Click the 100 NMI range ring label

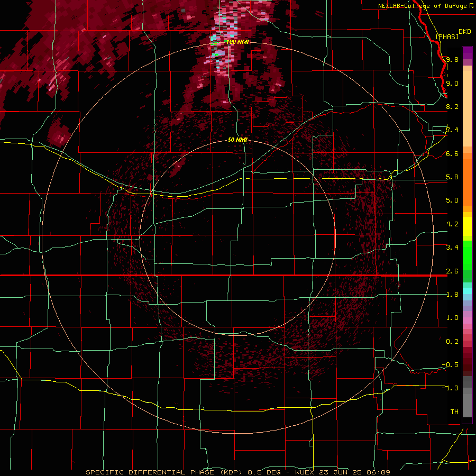coord(237,42)
